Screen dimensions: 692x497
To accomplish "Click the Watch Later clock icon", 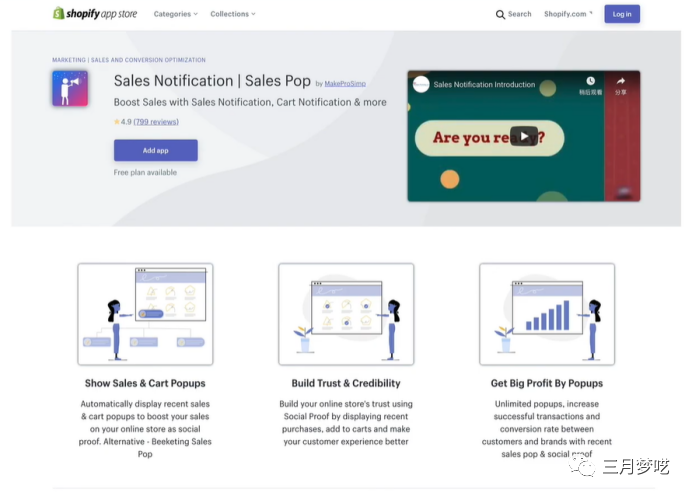I will click(x=590, y=81).
